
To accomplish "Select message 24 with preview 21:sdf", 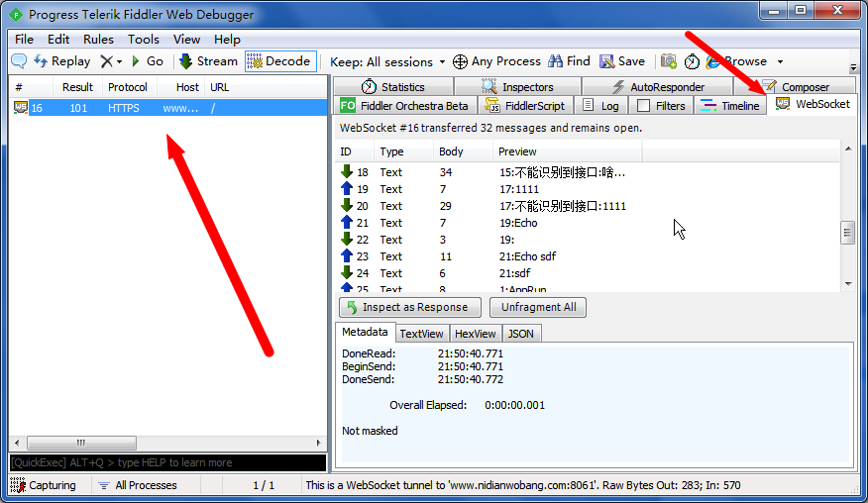I will (x=587, y=273).
